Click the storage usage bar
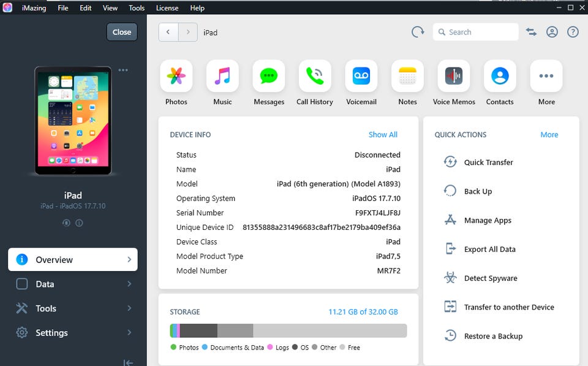This screenshot has height=366, width=588. [288, 330]
